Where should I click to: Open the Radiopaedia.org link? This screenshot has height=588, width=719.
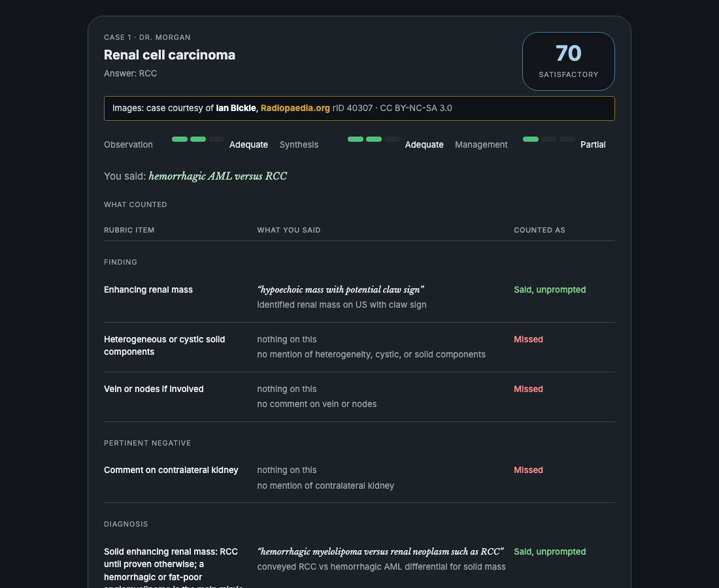click(295, 108)
